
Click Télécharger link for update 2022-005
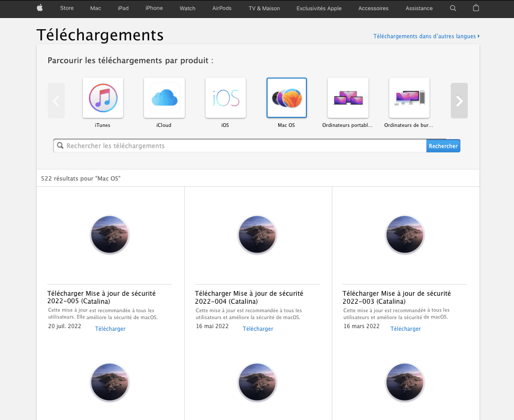110,329
